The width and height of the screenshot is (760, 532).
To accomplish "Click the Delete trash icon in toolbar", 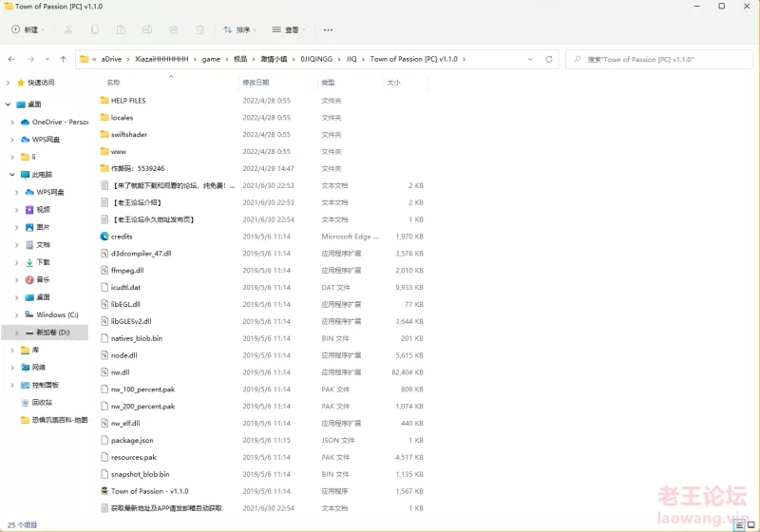I will click(x=199, y=30).
